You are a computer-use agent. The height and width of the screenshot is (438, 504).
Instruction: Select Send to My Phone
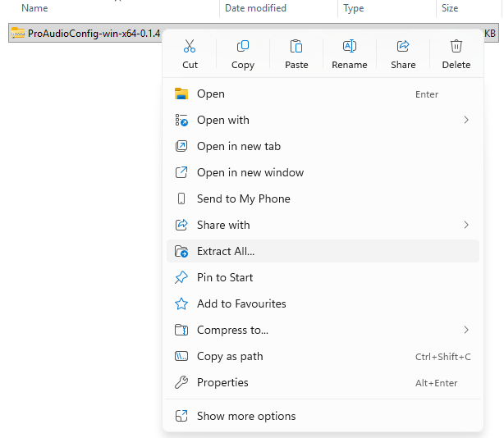click(323, 198)
